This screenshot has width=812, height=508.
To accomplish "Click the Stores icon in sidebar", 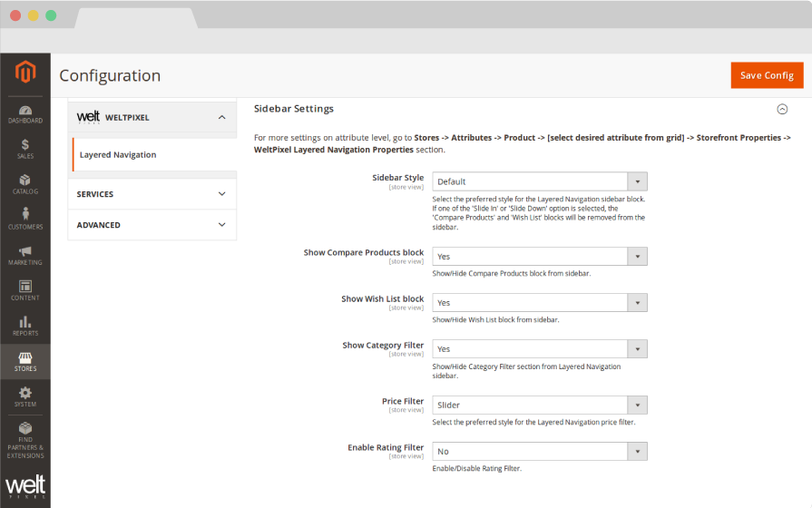I will point(24,361).
